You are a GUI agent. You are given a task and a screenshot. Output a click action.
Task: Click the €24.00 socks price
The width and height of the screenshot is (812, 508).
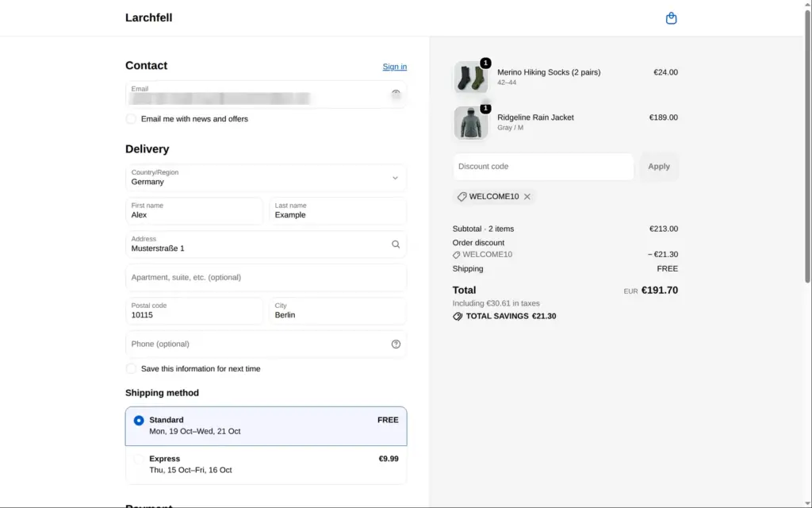pyautogui.click(x=665, y=72)
